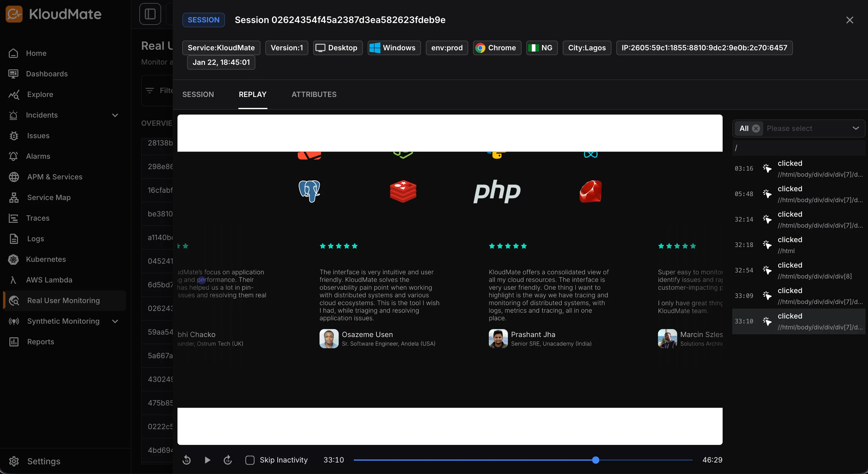Click the Ruby gem logo in replay

(591, 191)
